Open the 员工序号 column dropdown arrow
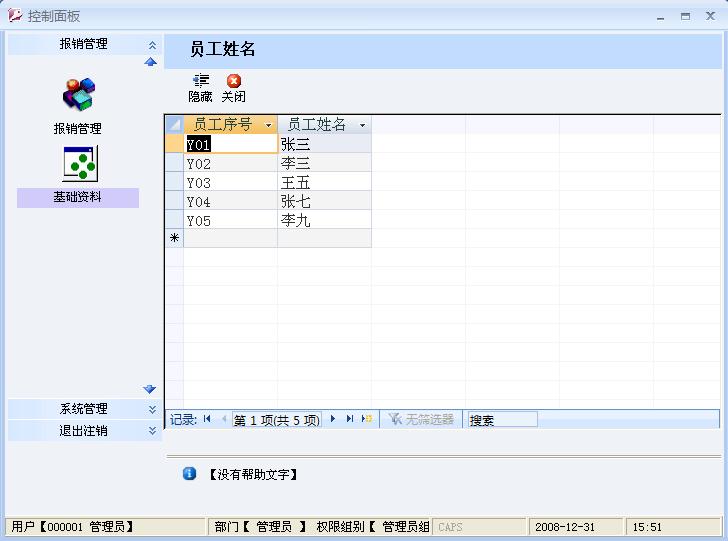This screenshot has width=728, height=541. pos(268,125)
